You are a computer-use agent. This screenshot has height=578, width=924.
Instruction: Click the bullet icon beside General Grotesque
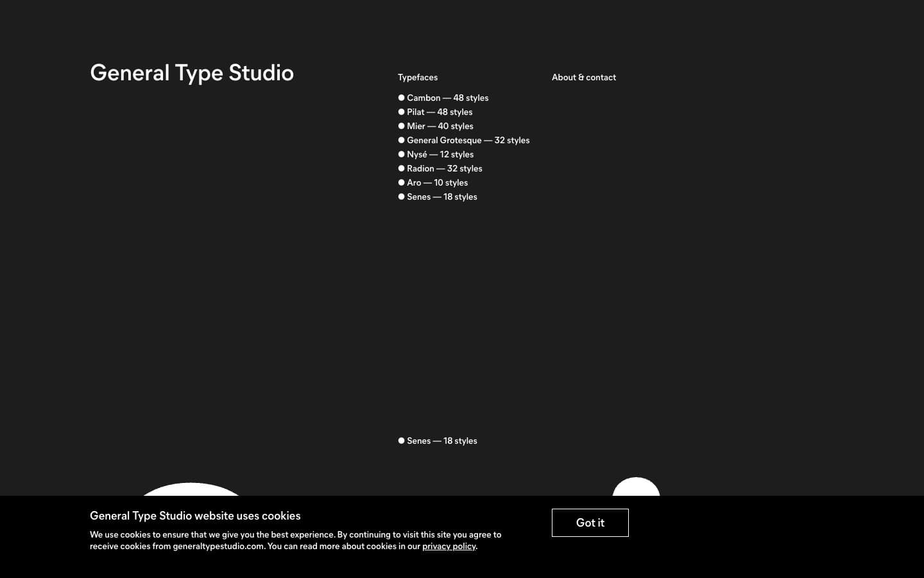(402, 140)
